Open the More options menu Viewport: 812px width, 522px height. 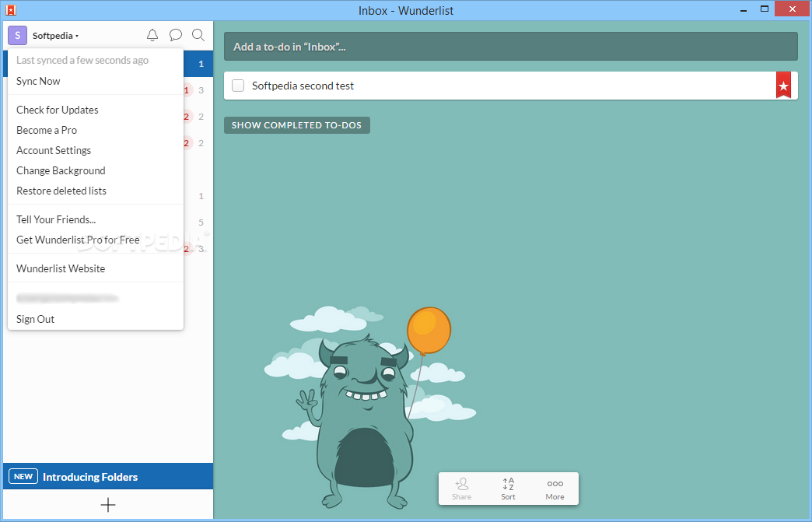click(555, 489)
